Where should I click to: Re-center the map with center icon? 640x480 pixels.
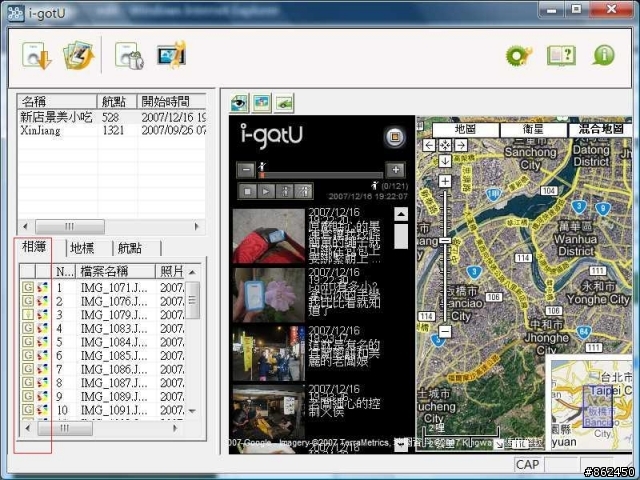(445, 145)
